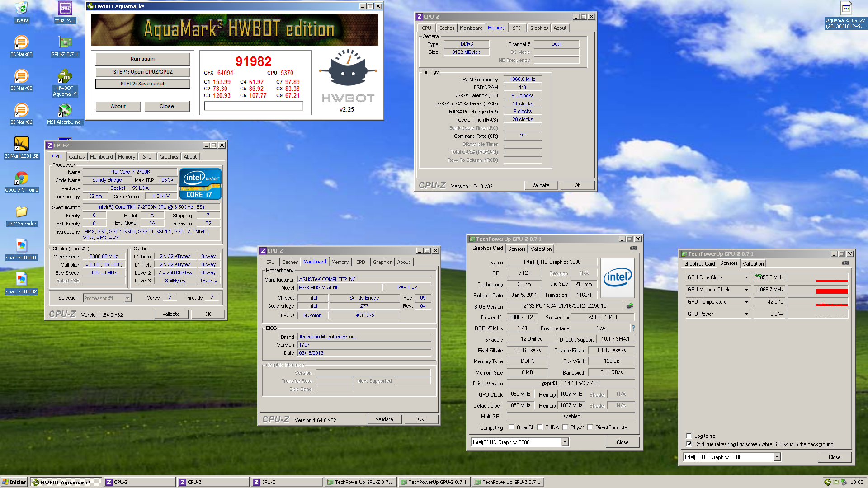This screenshot has height=488, width=868.
Task: Enable Log to file checkbox in GPU-Z Sensors
Action: tap(689, 436)
